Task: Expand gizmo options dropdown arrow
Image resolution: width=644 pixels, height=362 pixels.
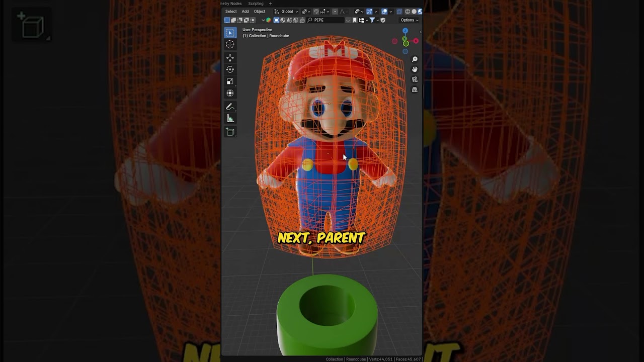Action: pyautogui.click(x=376, y=12)
